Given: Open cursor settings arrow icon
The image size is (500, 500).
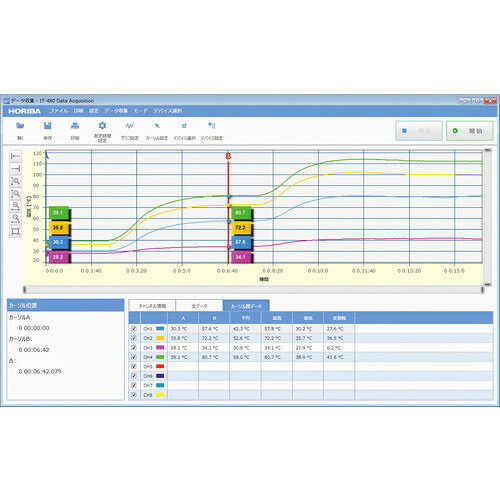Looking at the screenshot, I should coord(157,126).
